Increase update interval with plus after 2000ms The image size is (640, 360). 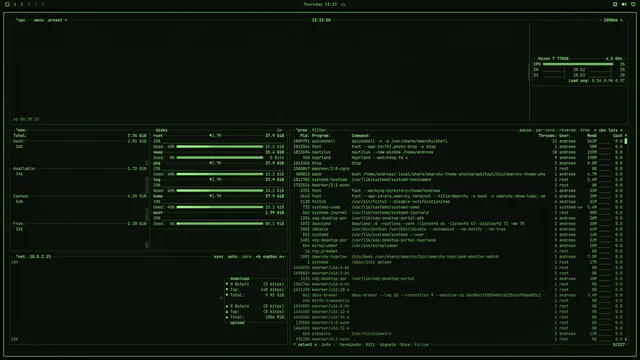click(x=621, y=20)
